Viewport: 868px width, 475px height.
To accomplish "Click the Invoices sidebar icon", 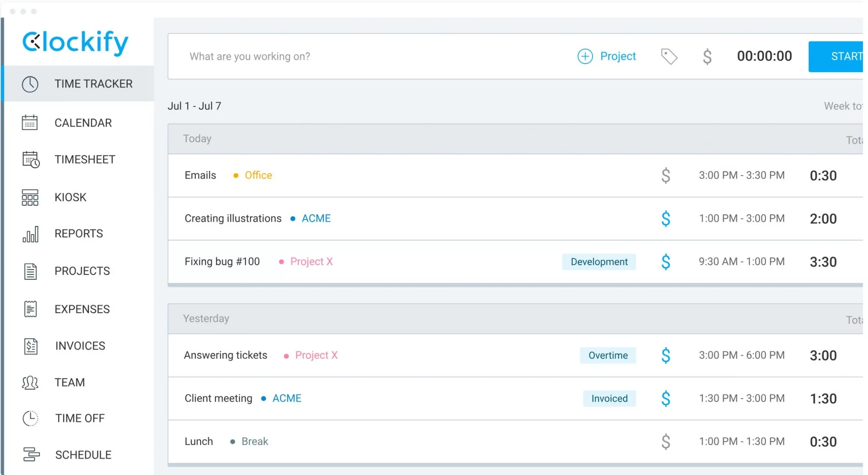I will click(31, 346).
